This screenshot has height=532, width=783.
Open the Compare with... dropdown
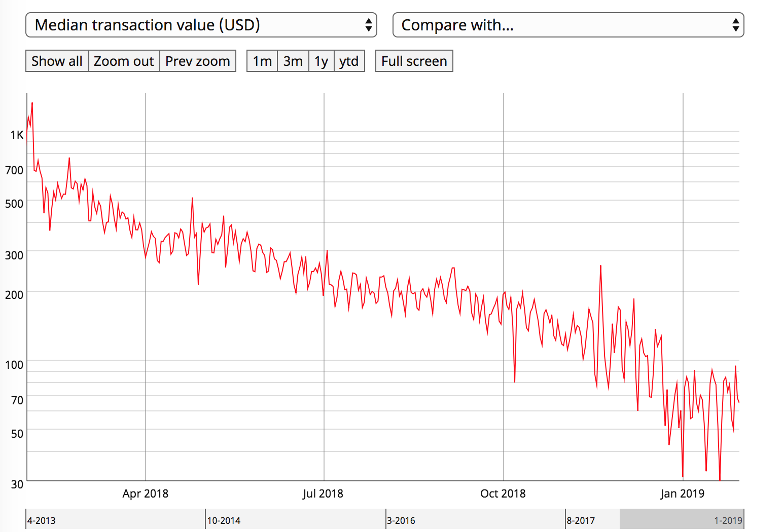point(568,25)
